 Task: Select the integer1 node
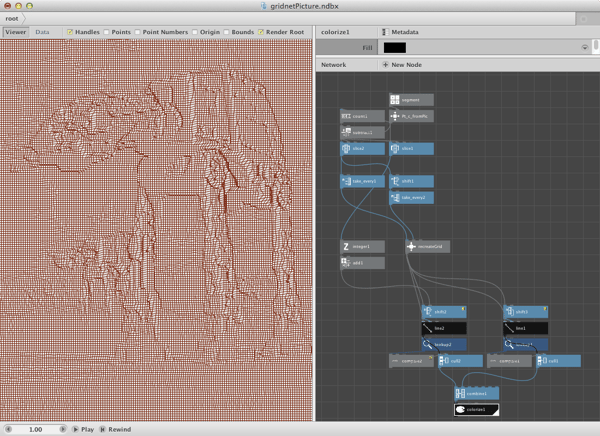coord(362,247)
